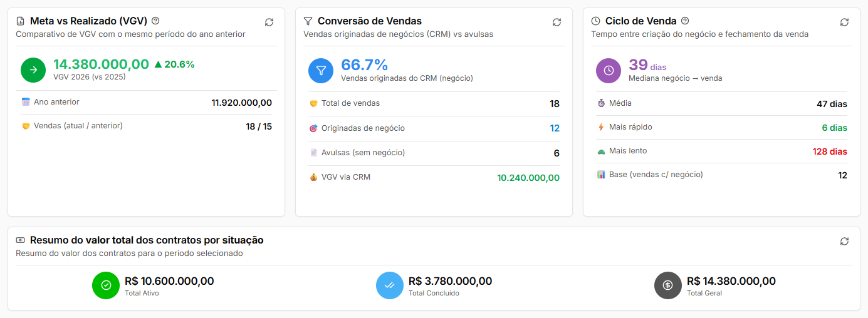Refresh the Ciclo de Venda card
Screen dimensions: 868x318
click(x=844, y=22)
